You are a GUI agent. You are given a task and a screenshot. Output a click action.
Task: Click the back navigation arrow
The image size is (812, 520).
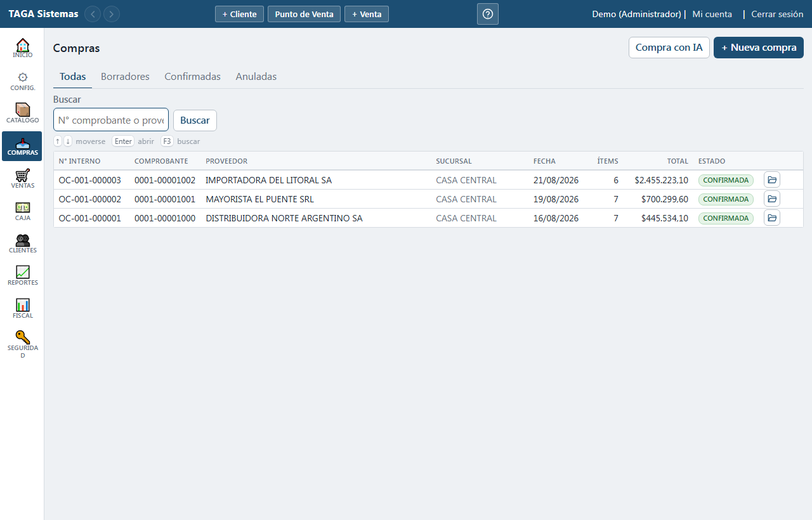[x=93, y=14]
